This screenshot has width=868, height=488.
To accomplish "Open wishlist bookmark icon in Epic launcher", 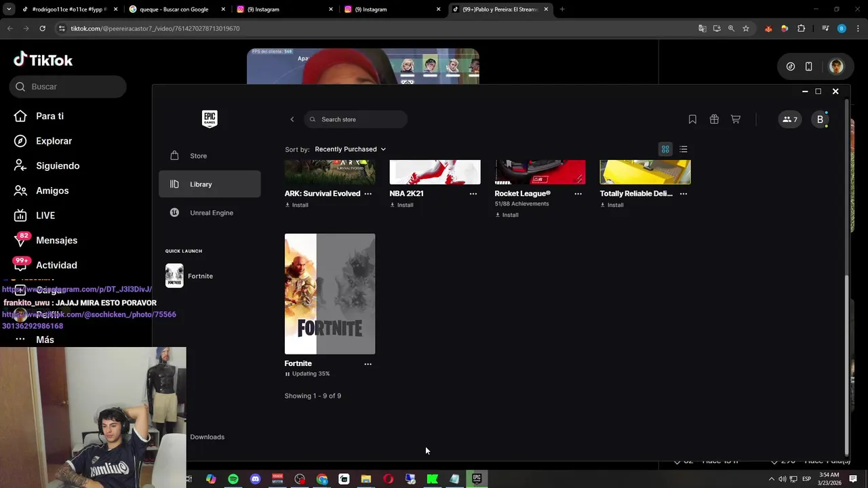I will 692,119.
